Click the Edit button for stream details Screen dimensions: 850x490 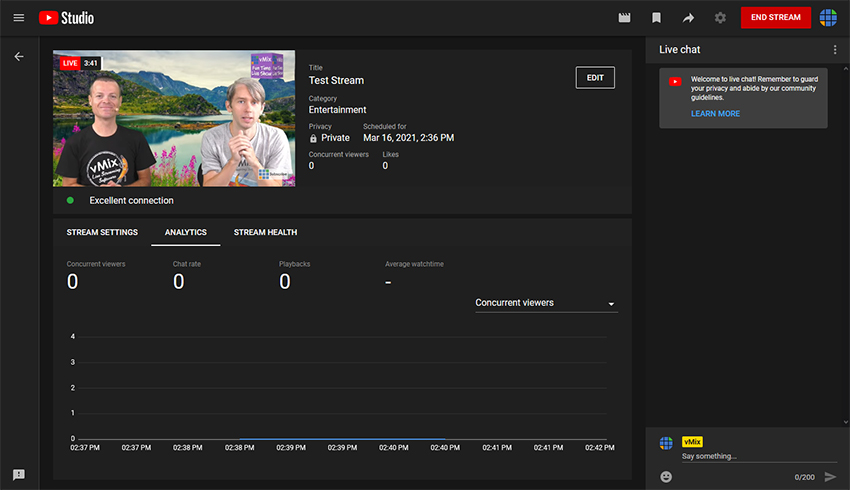tap(595, 78)
